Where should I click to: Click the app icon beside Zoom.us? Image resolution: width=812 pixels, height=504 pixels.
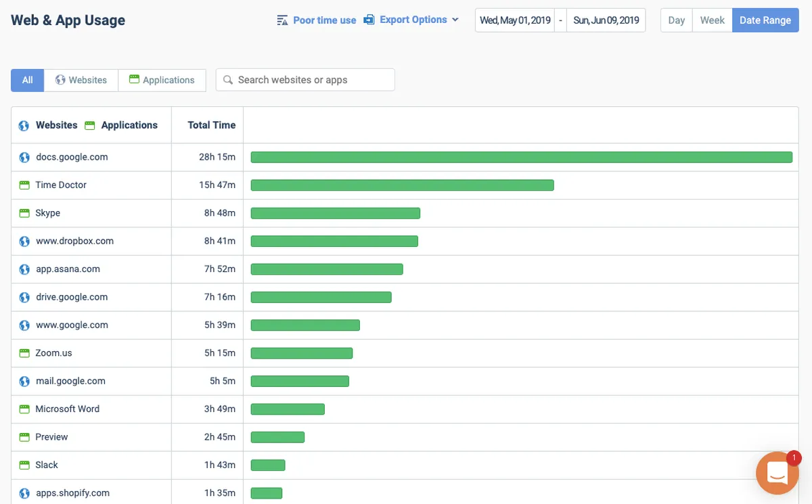pos(24,353)
